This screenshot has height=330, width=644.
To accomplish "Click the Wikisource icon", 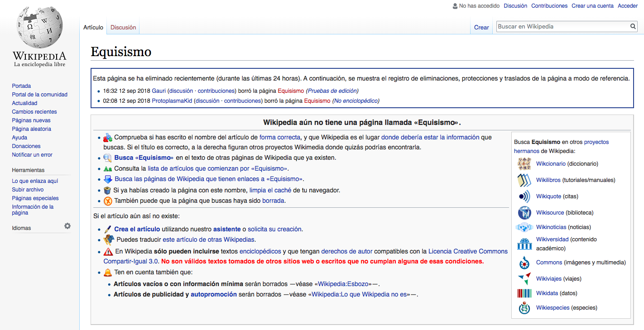I will click(524, 213).
